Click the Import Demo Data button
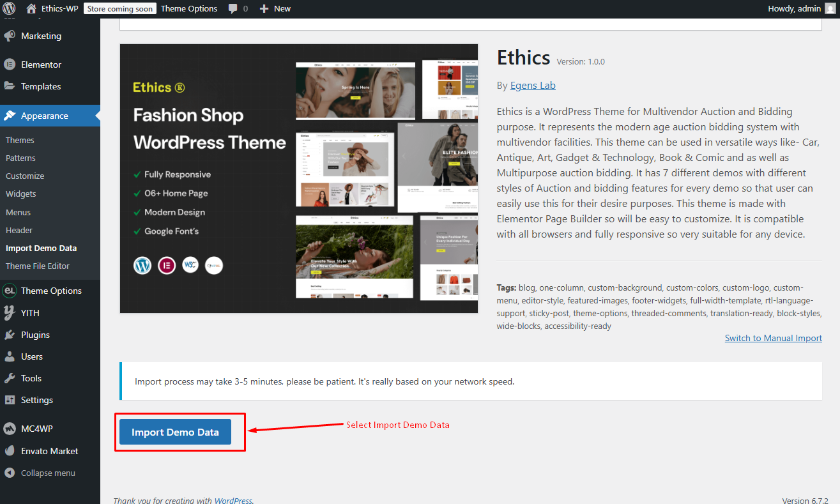 pyautogui.click(x=175, y=432)
